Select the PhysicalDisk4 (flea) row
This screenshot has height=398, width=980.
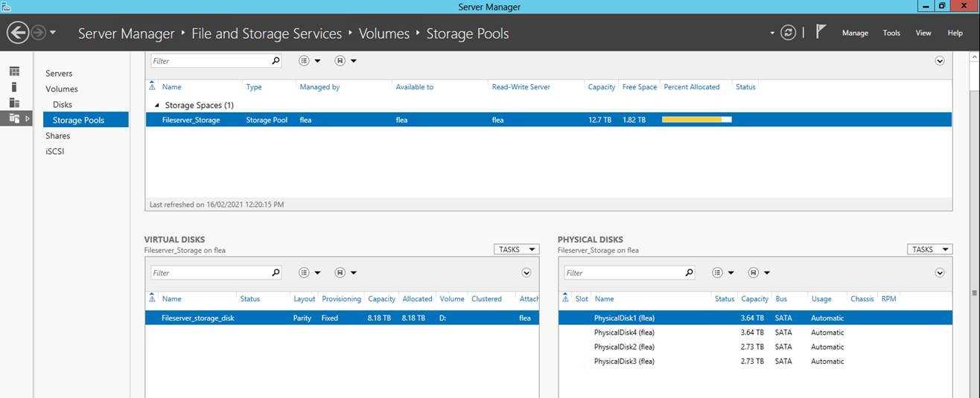pyautogui.click(x=624, y=333)
